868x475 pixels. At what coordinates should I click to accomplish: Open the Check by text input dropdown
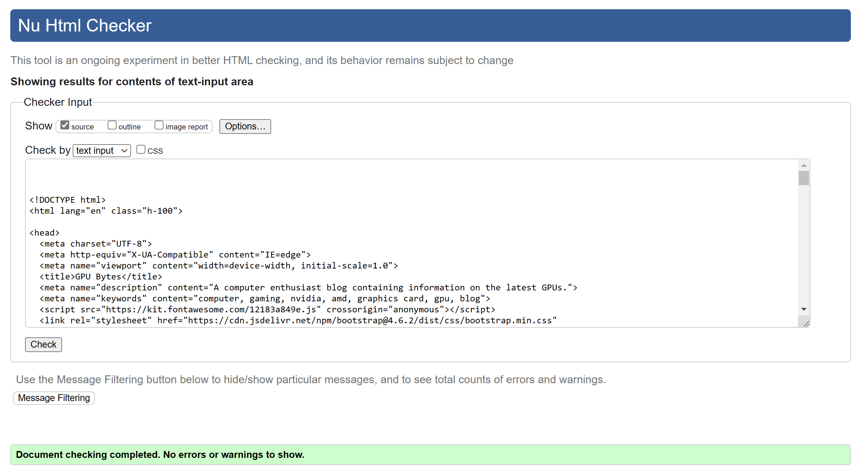(x=101, y=151)
